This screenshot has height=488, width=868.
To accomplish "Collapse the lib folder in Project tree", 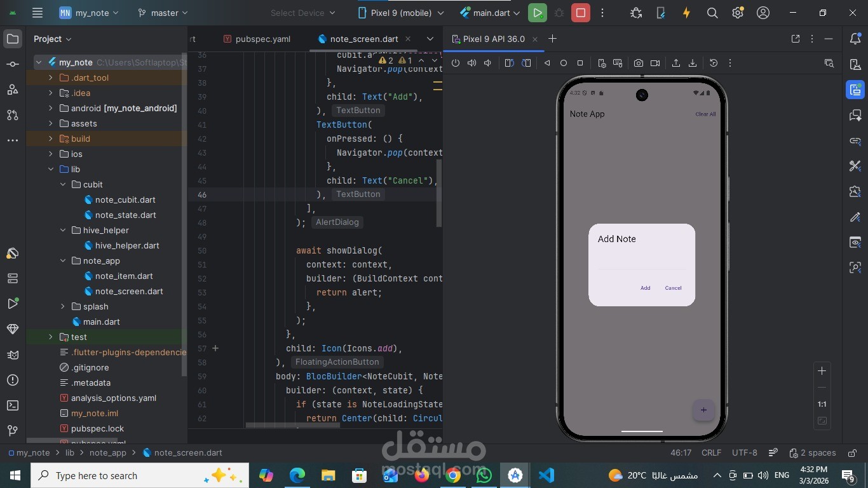I will [51, 169].
